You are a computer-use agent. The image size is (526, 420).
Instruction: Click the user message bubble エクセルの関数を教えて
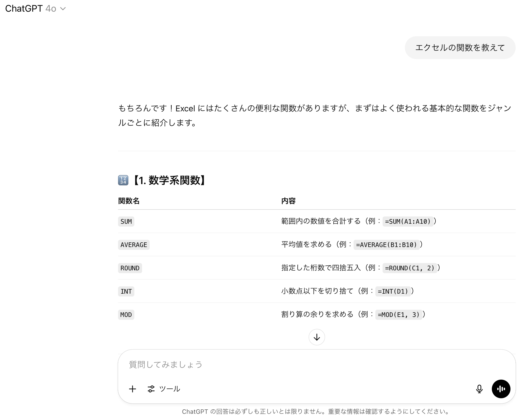coord(460,48)
